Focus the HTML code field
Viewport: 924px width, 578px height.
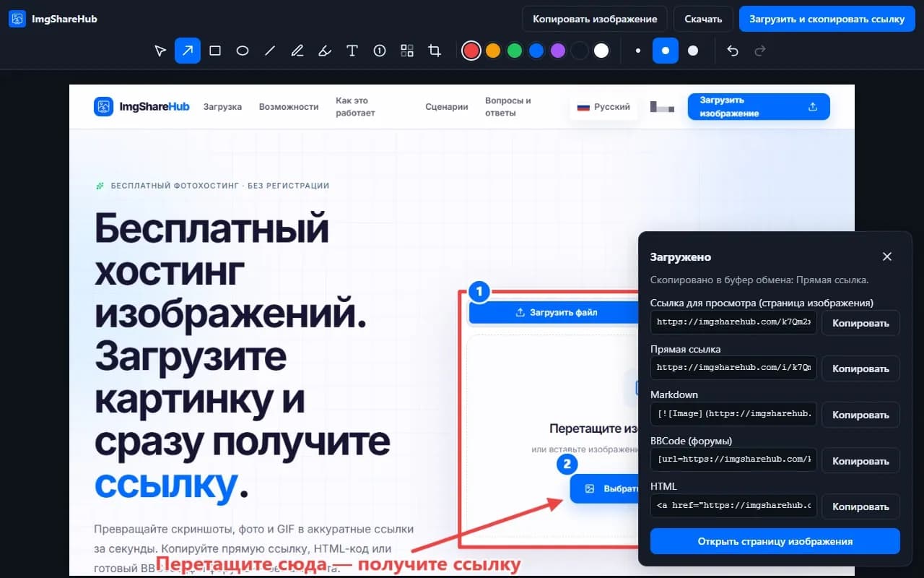(733, 506)
